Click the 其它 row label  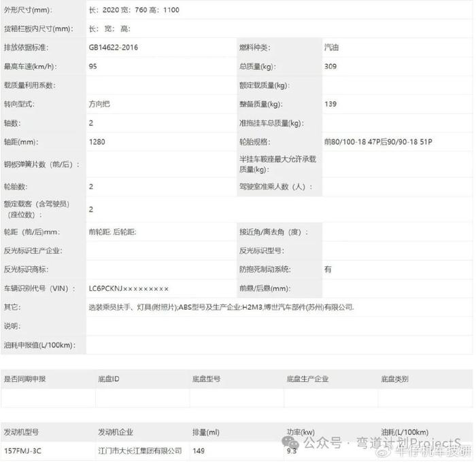click(12, 307)
